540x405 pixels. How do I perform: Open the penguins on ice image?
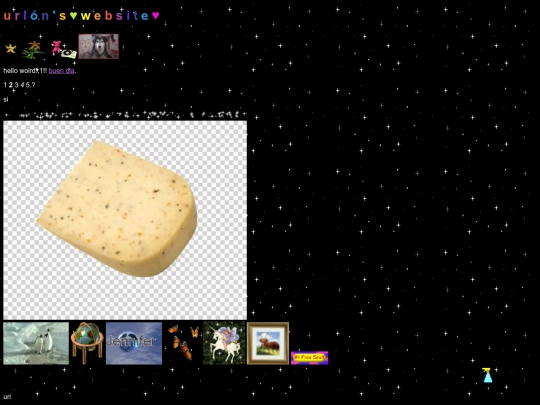pyautogui.click(x=36, y=343)
